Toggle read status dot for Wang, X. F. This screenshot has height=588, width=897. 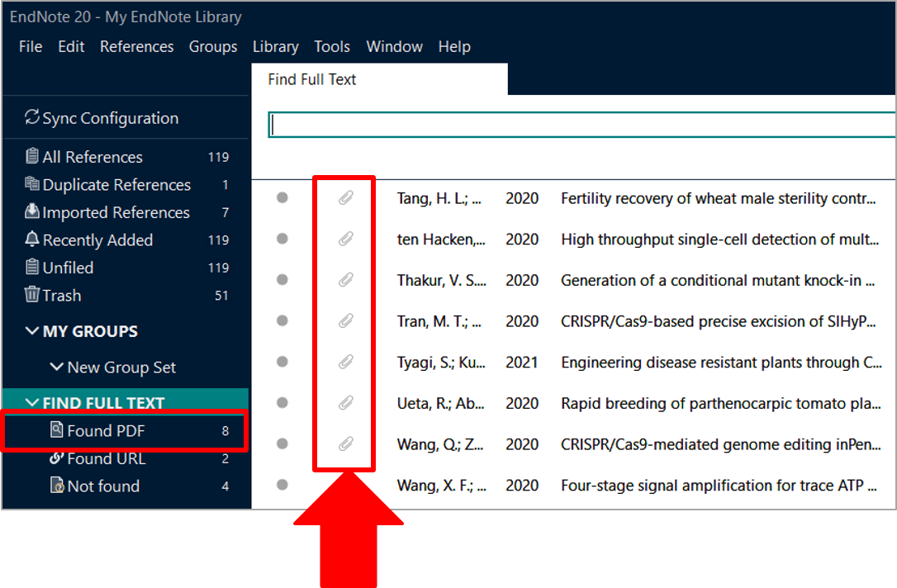(x=282, y=485)
